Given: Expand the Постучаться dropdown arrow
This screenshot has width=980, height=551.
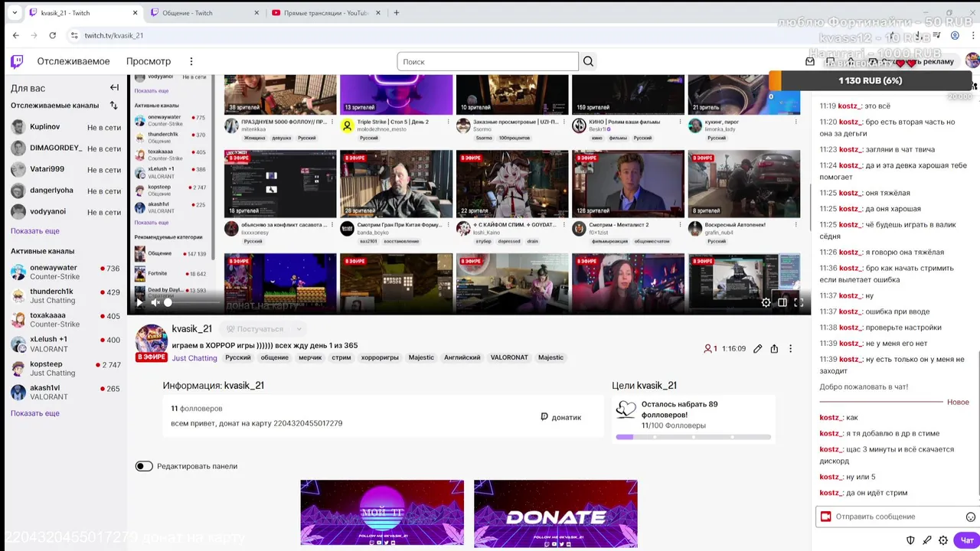Looking at the screenshot, I should (x=299, y=329).
